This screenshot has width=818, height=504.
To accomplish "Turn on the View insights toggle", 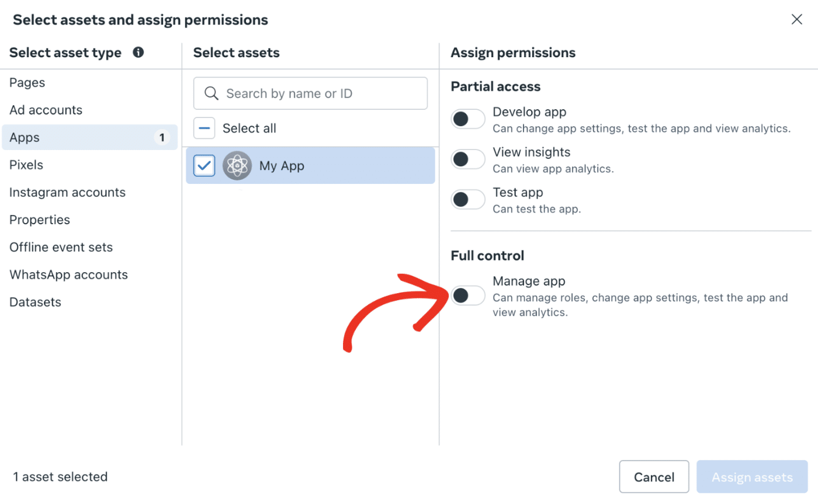I will click(467, 159).
